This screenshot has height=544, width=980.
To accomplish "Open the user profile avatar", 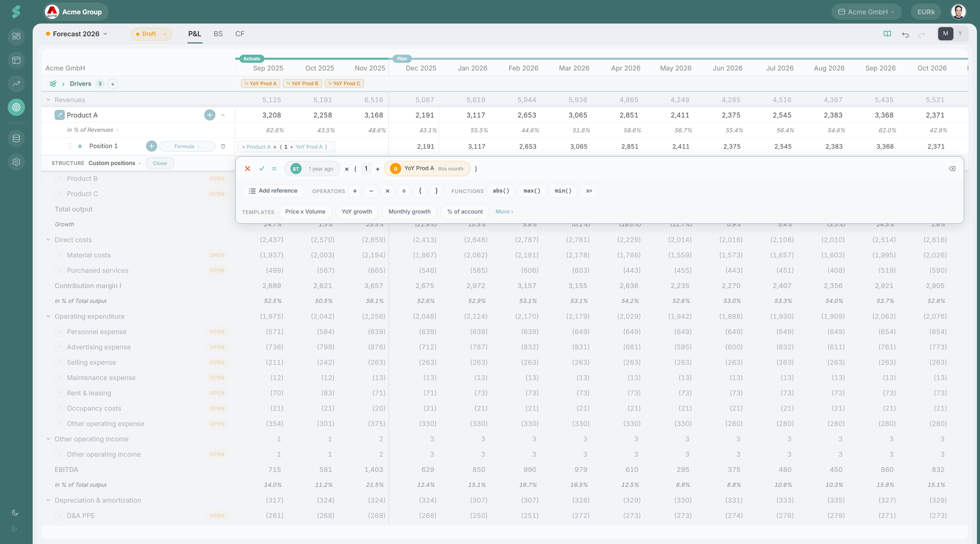I will [958, 12].
